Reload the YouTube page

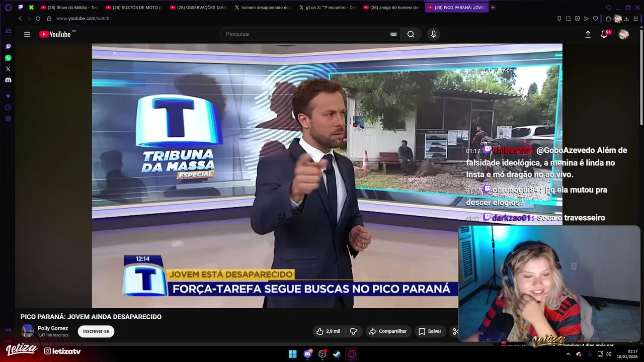click(38, 19)
